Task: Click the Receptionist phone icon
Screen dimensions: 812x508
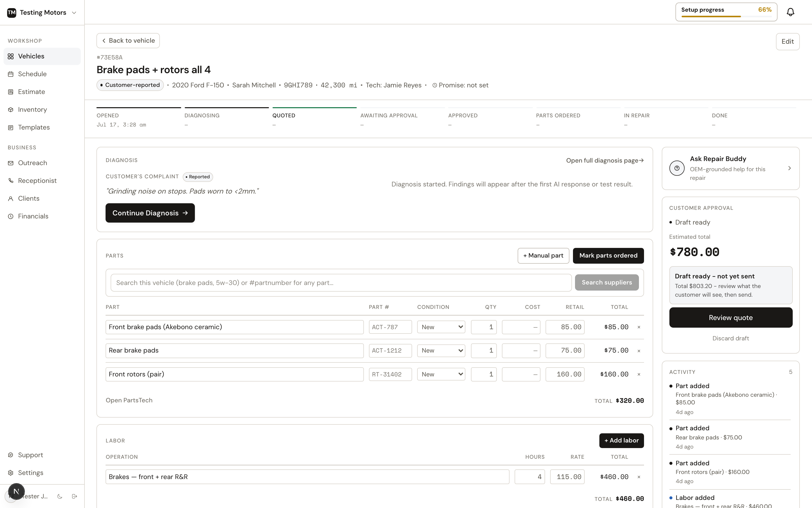Action: [x=11, y=181]
